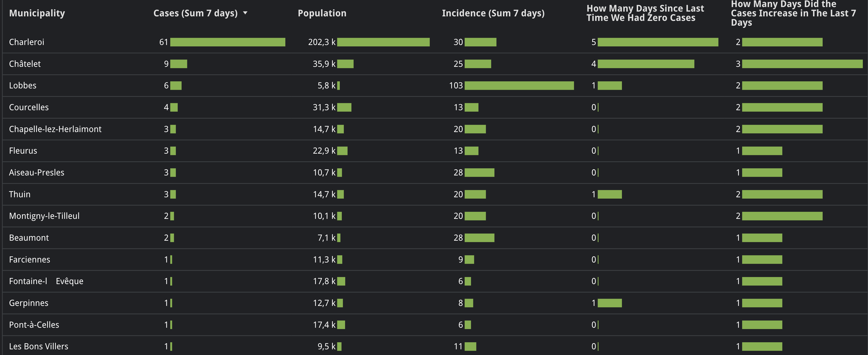Select the Gerpinnes municipality name

point(29,303)
